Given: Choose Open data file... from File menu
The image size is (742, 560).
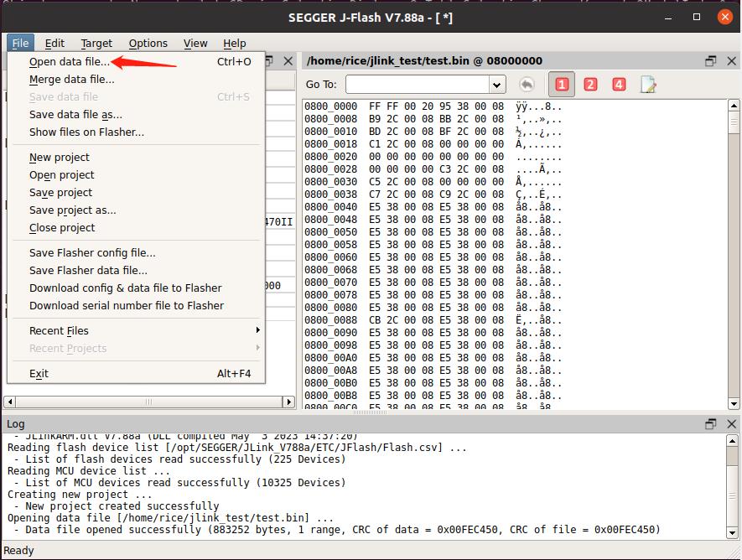Looking at the screenshot, I should (137, 61).
